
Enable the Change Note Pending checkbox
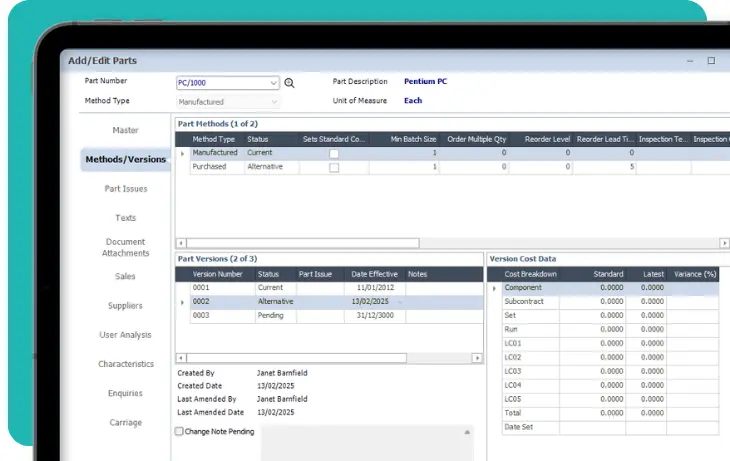[x=180, y=432]
